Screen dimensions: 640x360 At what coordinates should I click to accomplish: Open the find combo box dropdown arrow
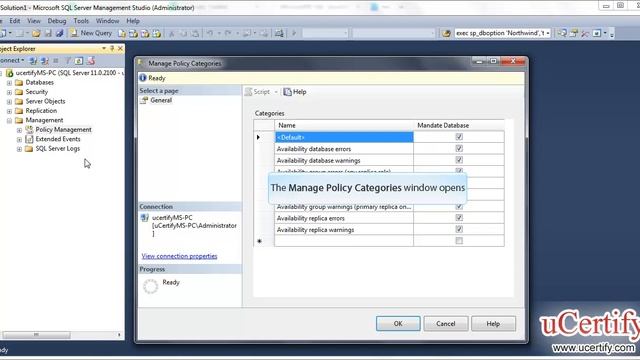pyautogui.click(x=548, y=33)
